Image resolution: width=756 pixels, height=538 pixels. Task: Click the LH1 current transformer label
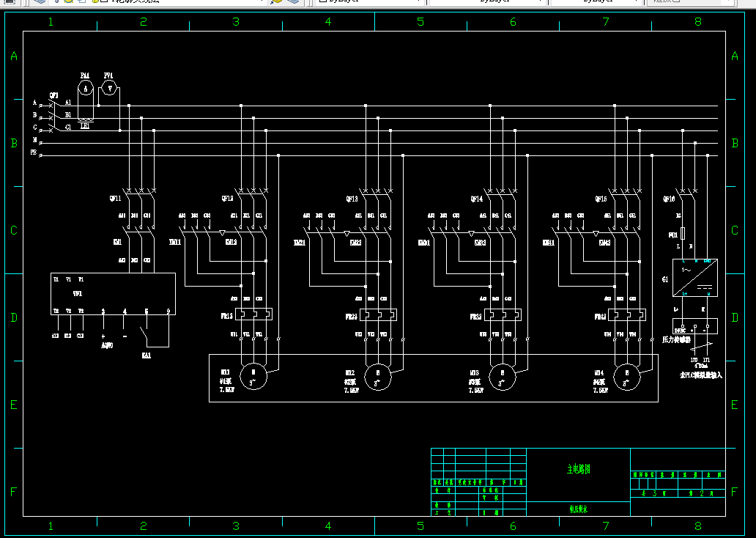click(85, 126)
